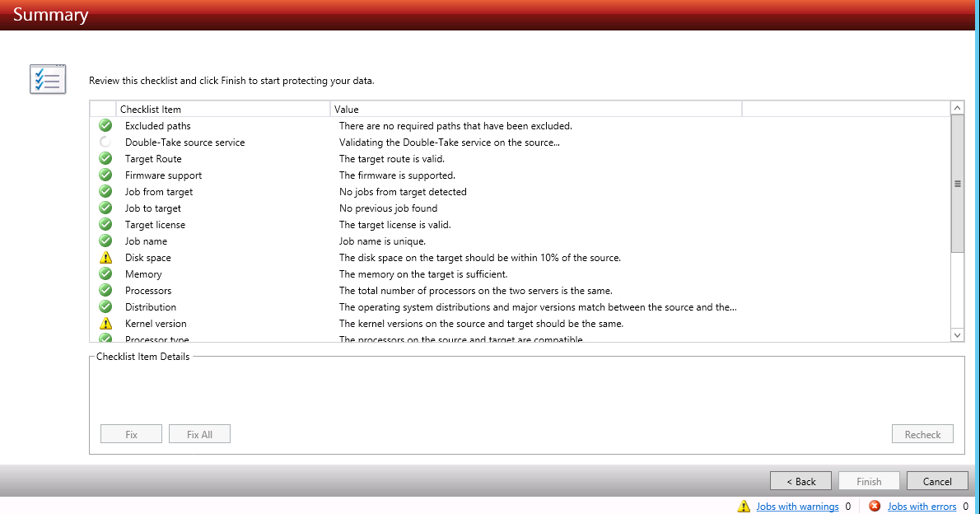Click 'No previous job found' value
Viewport: 980px width, 514px height.
click(388, 208)
